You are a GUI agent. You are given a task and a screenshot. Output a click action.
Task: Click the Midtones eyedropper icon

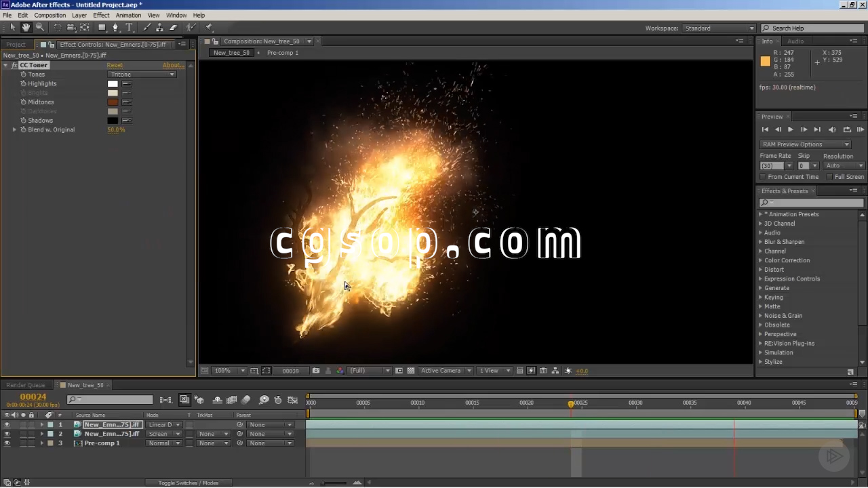pyautogui.click(x=126, y=102)
